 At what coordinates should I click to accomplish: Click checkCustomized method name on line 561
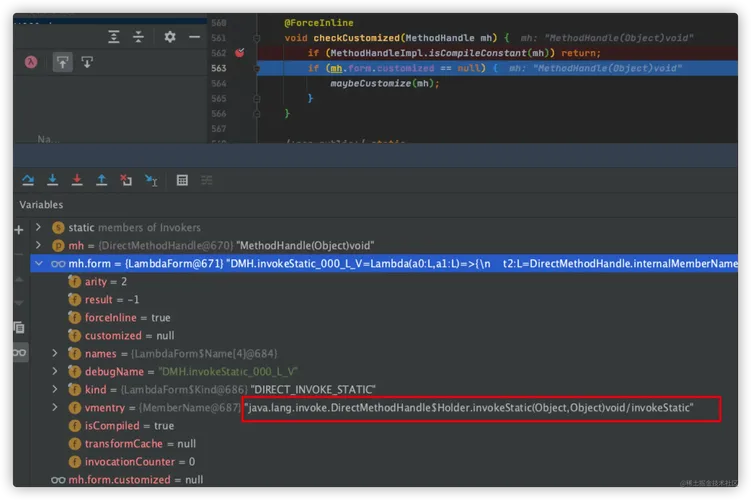coord(356,38)
